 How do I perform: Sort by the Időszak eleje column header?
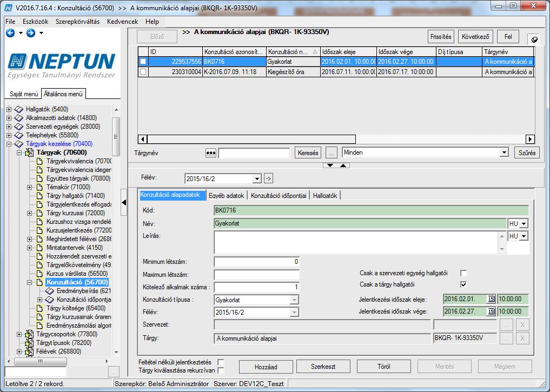348,51
